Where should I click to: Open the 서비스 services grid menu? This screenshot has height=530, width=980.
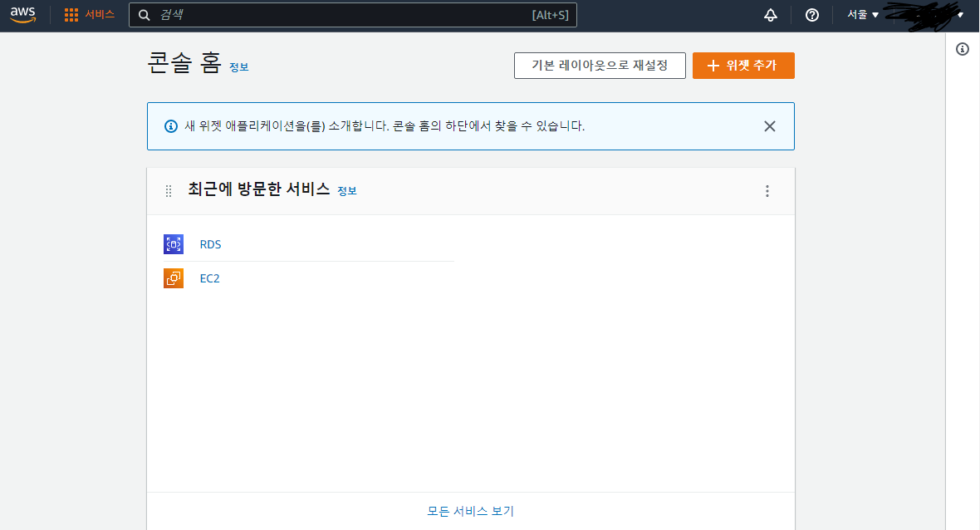pos(90,15)
